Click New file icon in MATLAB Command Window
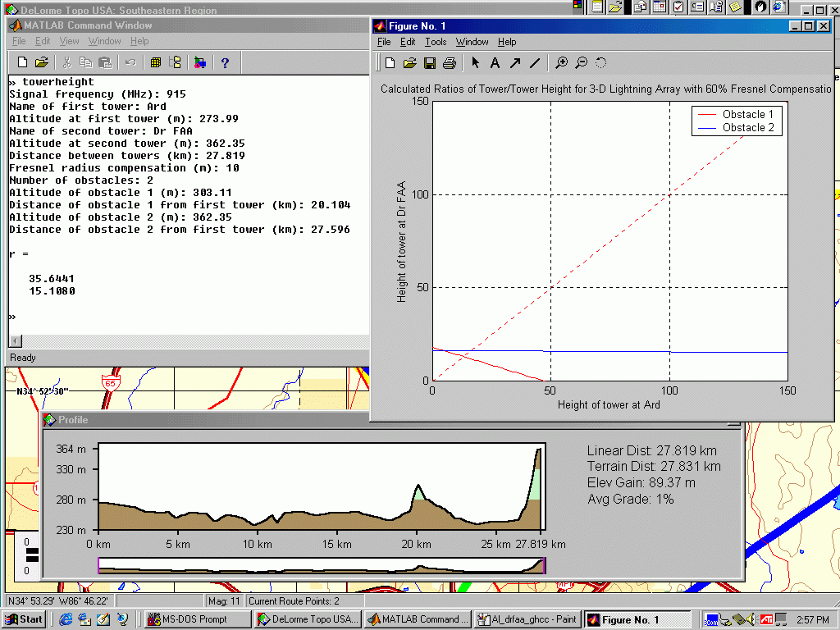The image size is (840, 630). click(x=22, y=62)
